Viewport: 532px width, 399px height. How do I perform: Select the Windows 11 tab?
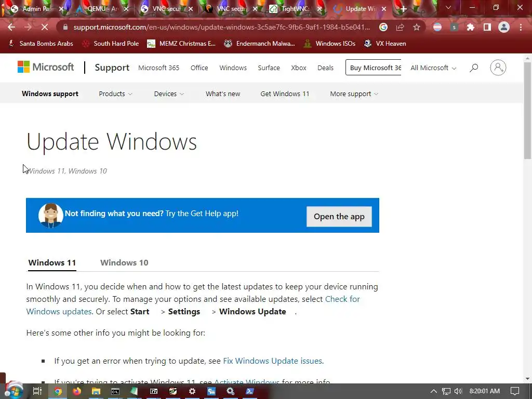[x=52, y=262]
